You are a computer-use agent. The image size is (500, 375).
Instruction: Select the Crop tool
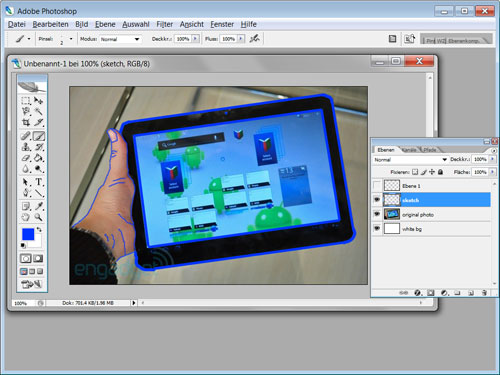pos(26,122)
